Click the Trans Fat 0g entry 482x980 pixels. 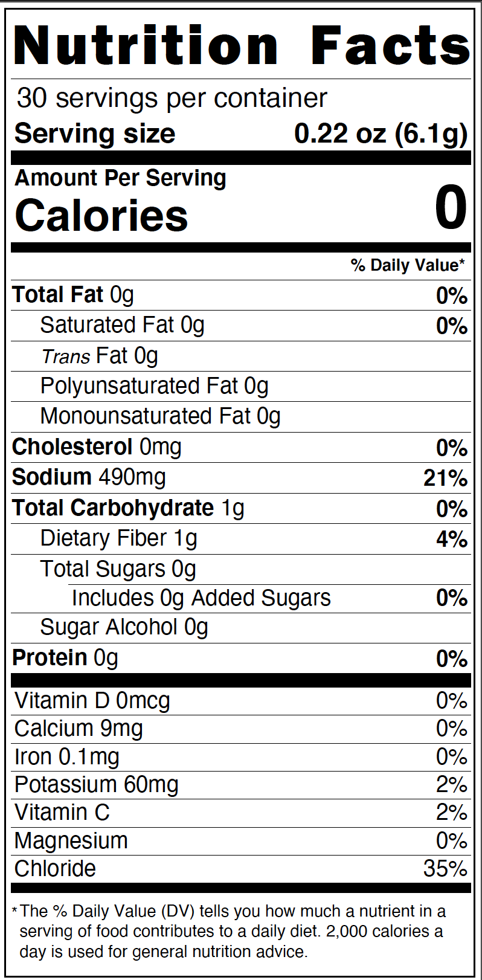[100, 356]
